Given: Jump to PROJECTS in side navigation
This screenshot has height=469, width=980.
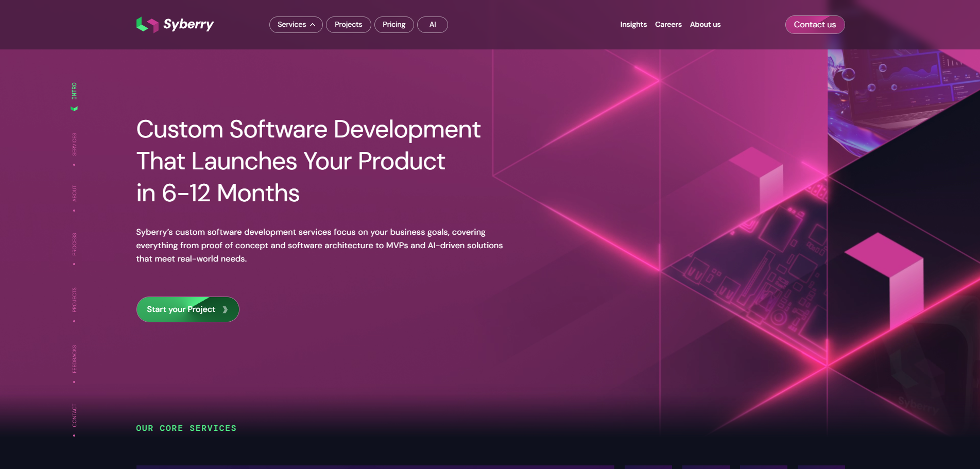Looking at the screenshot, I should point(74,300).
